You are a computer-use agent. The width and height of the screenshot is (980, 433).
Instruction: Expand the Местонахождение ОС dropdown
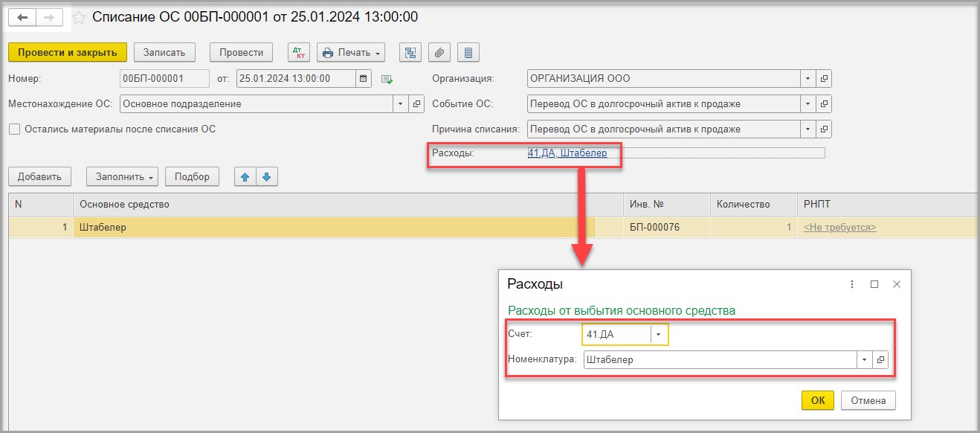tap(402, 104)
